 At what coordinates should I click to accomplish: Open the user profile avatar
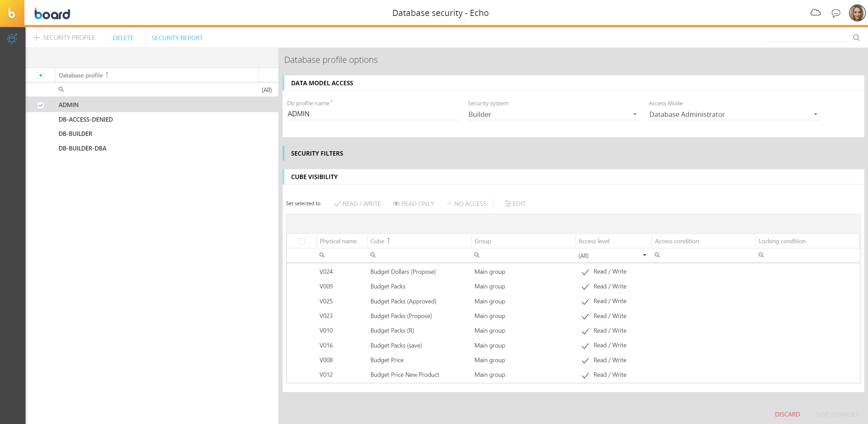(857, 13)
